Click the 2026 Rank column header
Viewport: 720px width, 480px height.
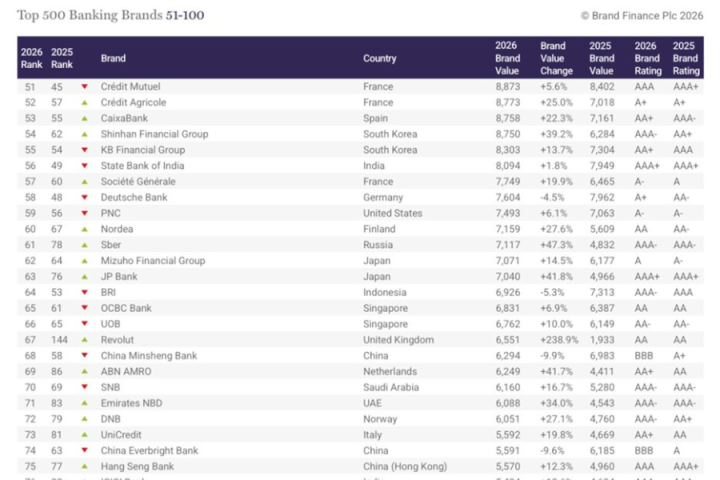point(31,58)
